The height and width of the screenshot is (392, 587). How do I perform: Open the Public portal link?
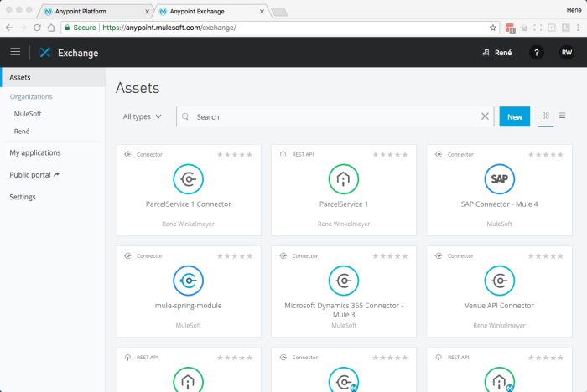point(34,175)
